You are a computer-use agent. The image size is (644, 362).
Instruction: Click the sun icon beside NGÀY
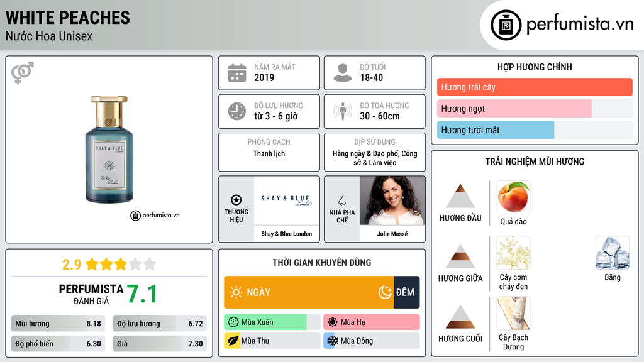pos(236,292)
